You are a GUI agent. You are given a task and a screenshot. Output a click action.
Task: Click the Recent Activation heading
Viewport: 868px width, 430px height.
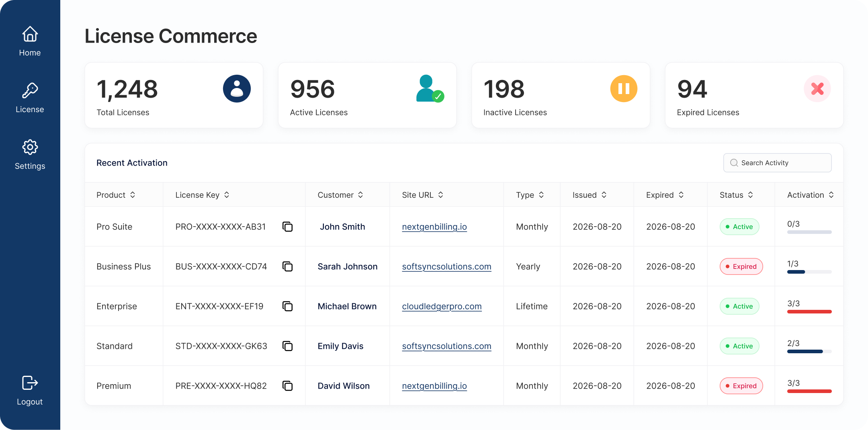[x=132, y=163]
